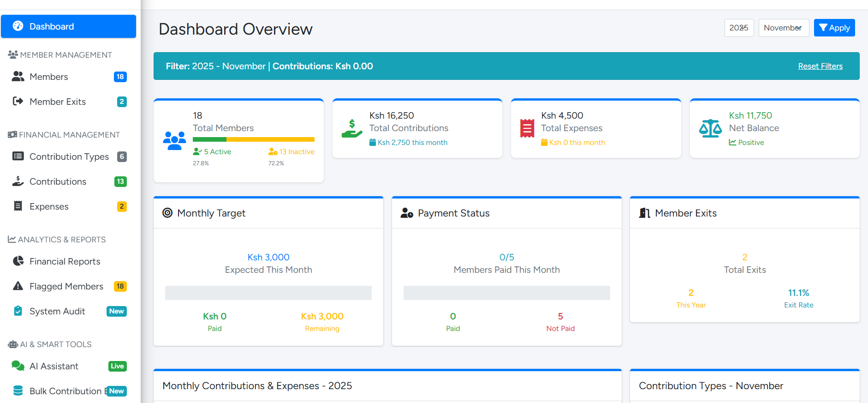Open the year 2025 dropdown

tap(739, 28)
